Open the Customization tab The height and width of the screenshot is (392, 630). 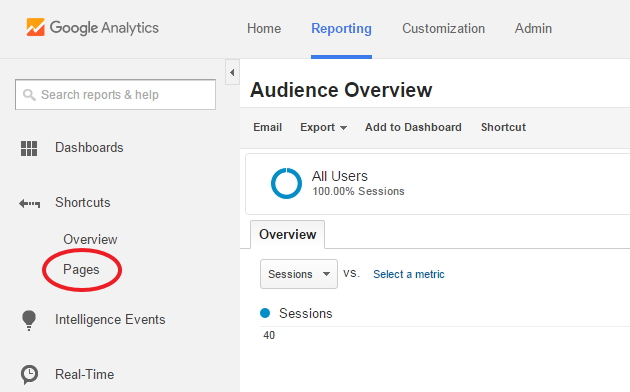444,29
